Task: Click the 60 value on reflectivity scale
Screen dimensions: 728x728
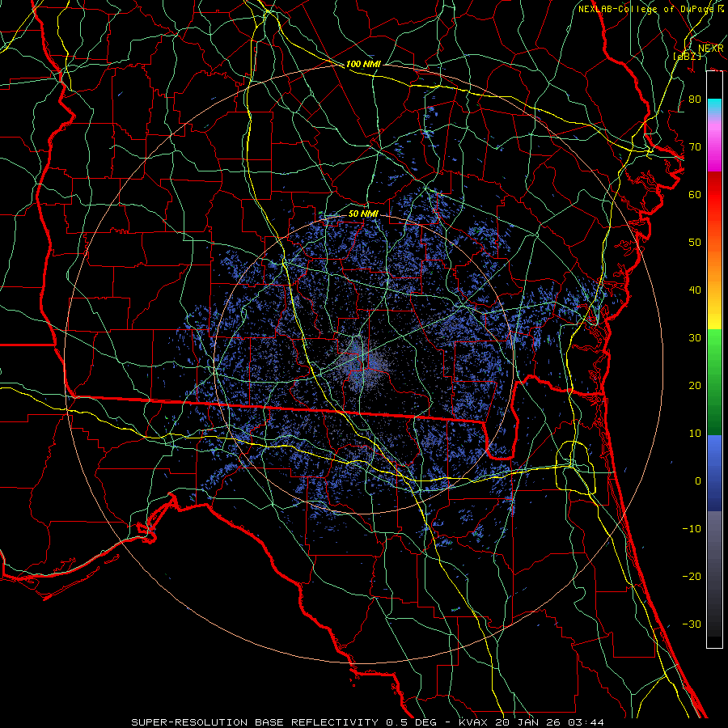Action: pyautogui.click(x=695, y=194)
